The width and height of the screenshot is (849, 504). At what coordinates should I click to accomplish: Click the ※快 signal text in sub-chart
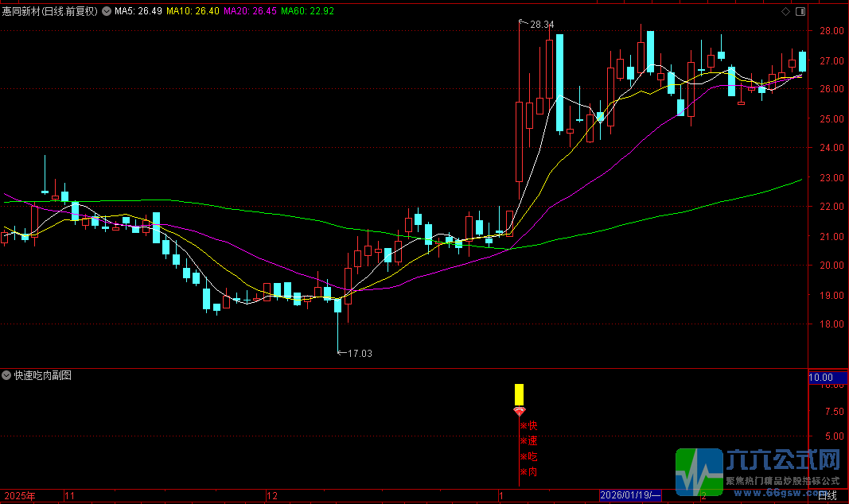[528, 425]
